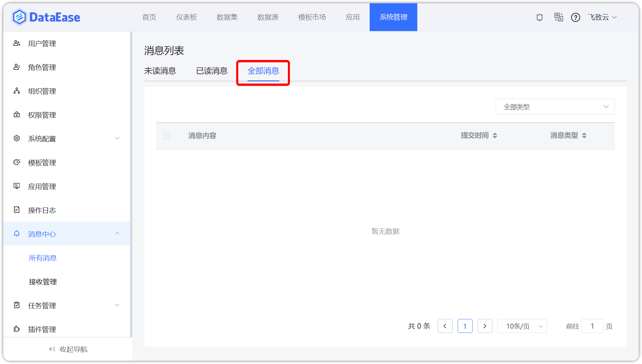Select the 系统管理 top menu
This screenshot has height=364, width=642.
393,17
